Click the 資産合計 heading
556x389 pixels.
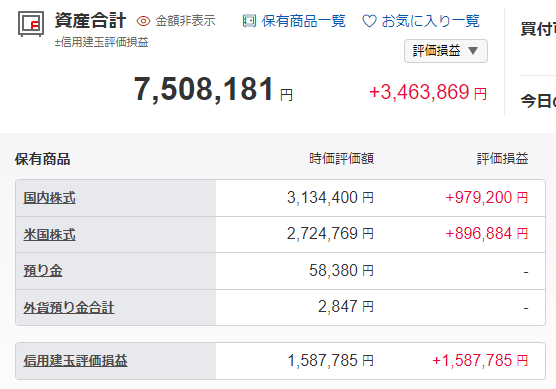(x=90, y=20)
